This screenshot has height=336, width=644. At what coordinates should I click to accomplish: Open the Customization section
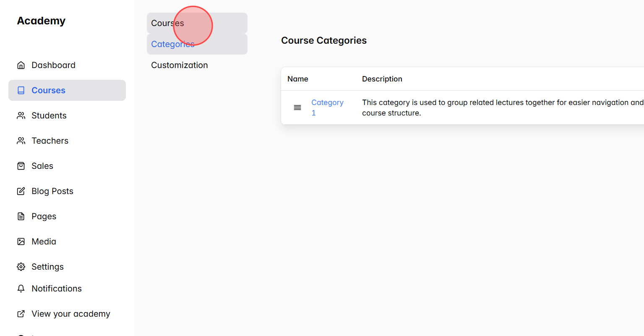pyautogui.click(x=179, y=65)
